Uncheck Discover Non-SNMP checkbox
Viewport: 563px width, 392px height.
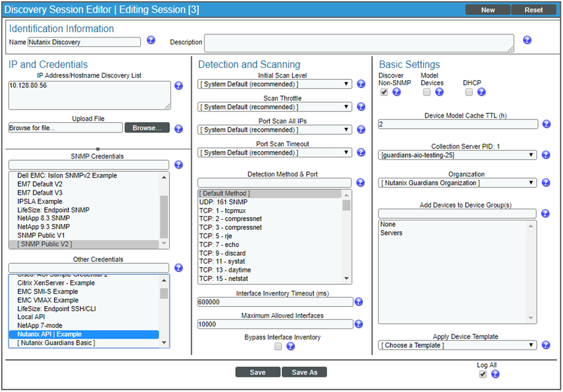coord(384,92)
